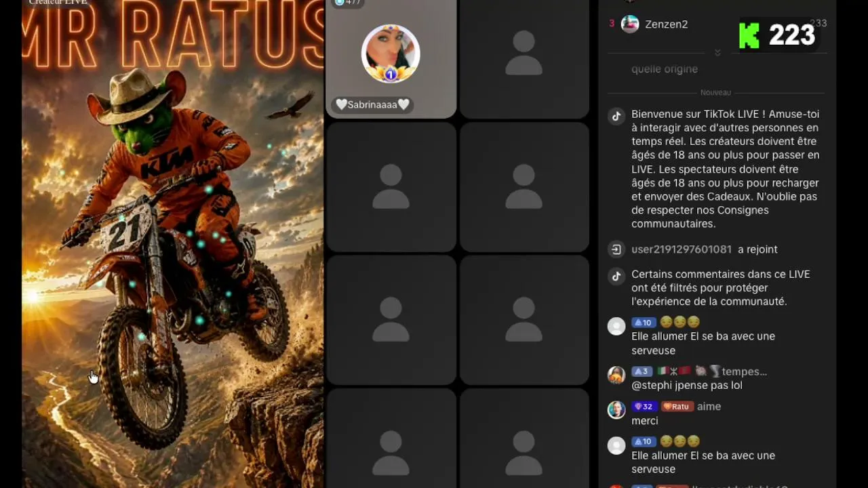Open the 'aime' username
The image size is (868, 488).
pos(709,407)
